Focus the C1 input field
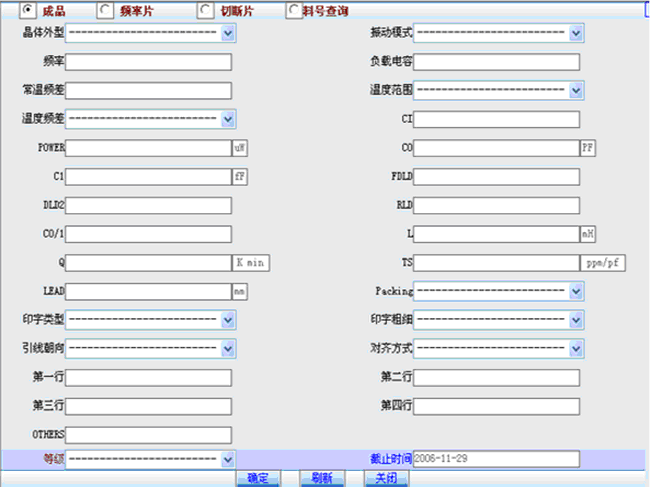652x489 pixels. click(x=148, y=177)
